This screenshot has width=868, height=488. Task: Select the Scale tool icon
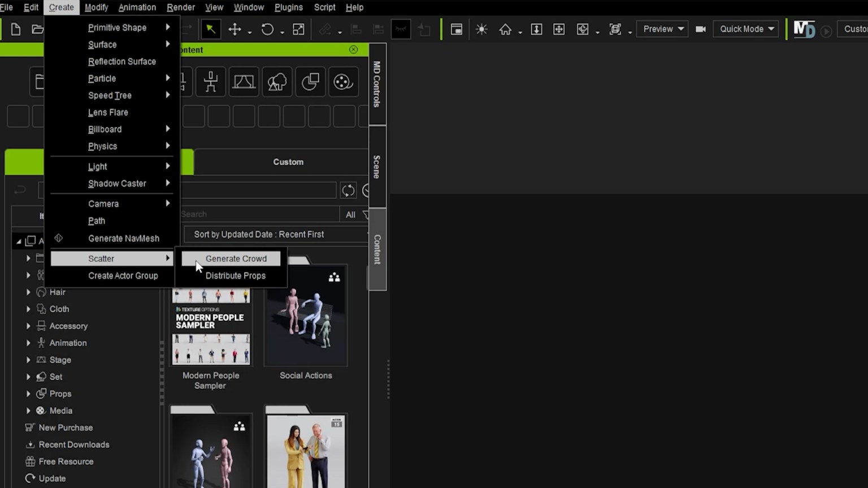pos(298,29)
